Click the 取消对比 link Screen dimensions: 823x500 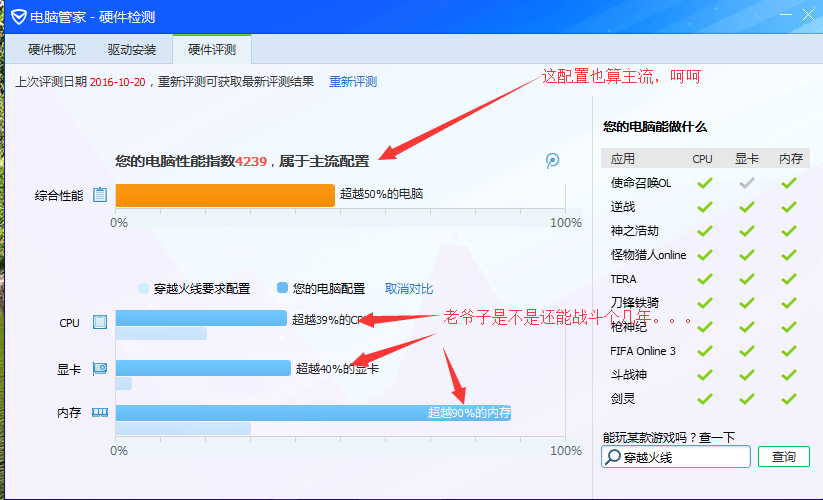click(x=409, y=289)
